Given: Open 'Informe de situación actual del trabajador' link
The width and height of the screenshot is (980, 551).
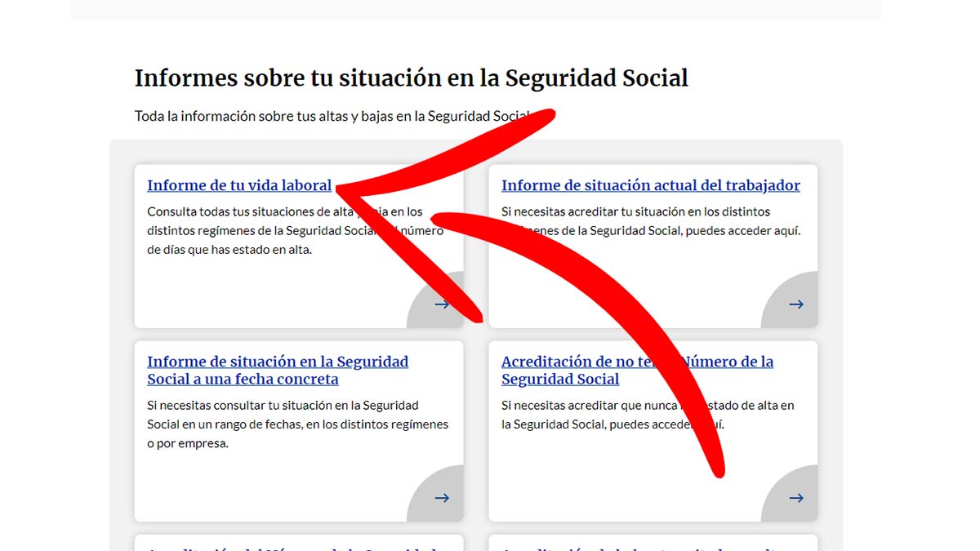Looking at the screenshot, I should [650, 185].
